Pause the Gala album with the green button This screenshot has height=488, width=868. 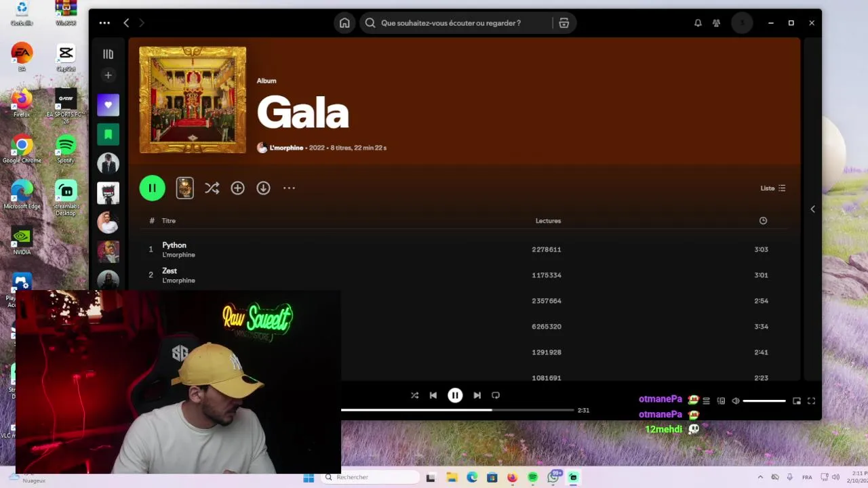(x=152, y=188)
